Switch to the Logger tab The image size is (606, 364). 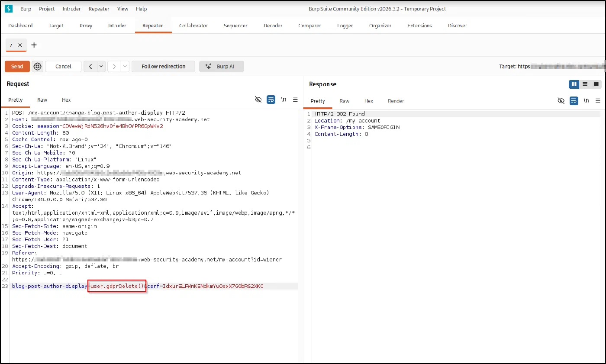345,26
